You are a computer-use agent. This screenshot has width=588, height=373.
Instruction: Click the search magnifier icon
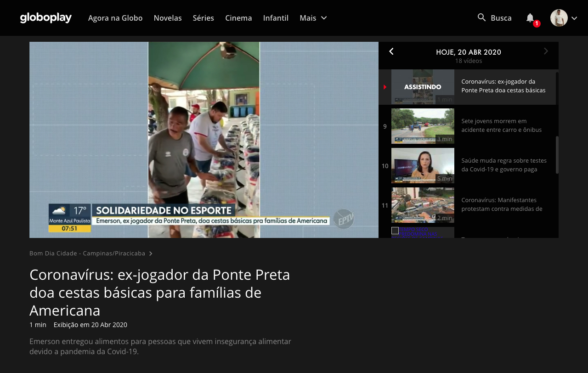click(x=481, y=17)
